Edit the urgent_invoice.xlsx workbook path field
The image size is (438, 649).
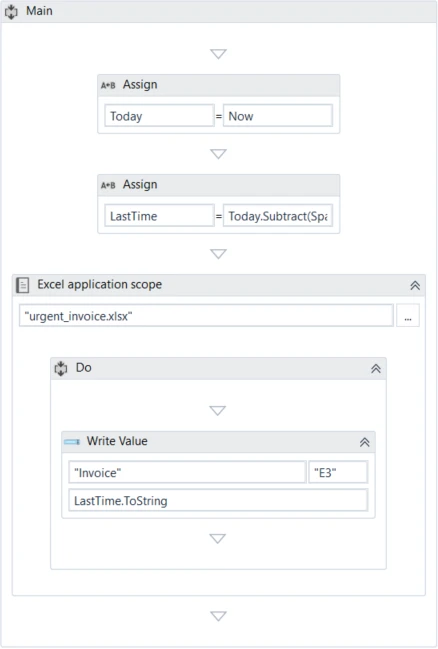pos(206,316)
